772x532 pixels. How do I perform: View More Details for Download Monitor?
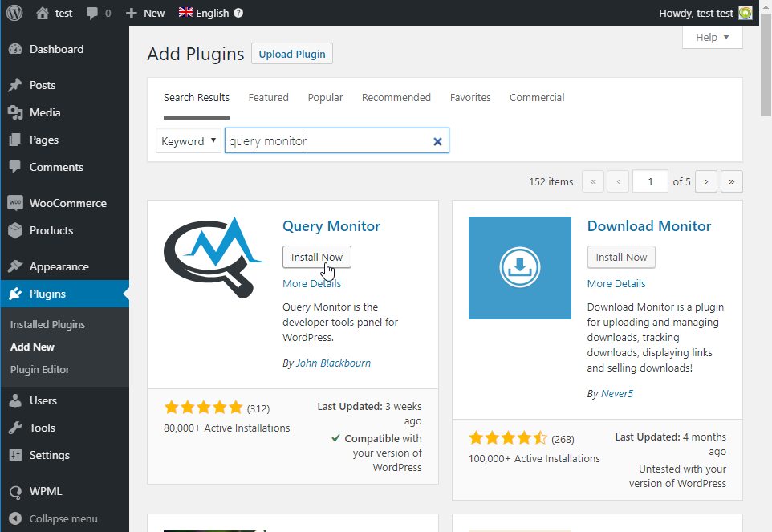pyautogui.click(x=616, y=283)
